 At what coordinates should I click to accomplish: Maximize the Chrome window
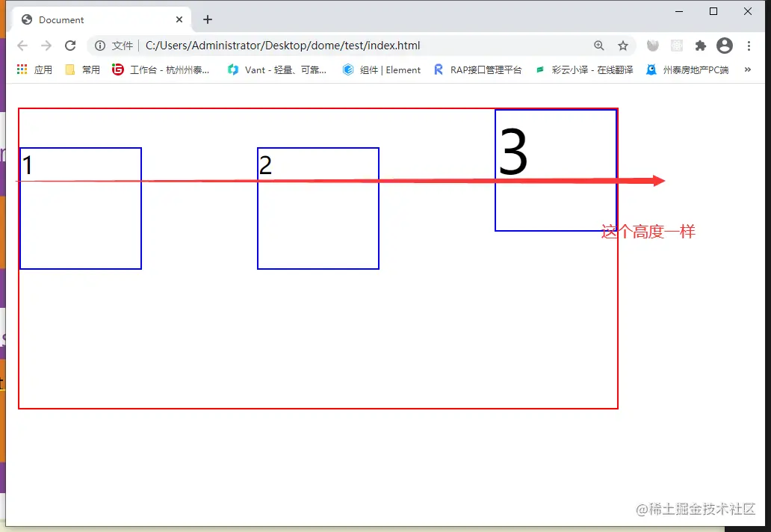(713, 11)
